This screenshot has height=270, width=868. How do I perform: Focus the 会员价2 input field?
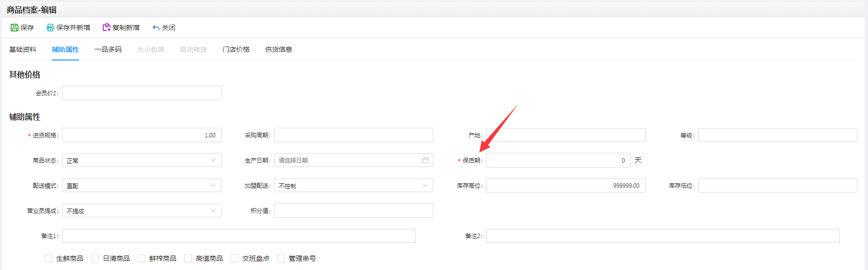point(142,93)
